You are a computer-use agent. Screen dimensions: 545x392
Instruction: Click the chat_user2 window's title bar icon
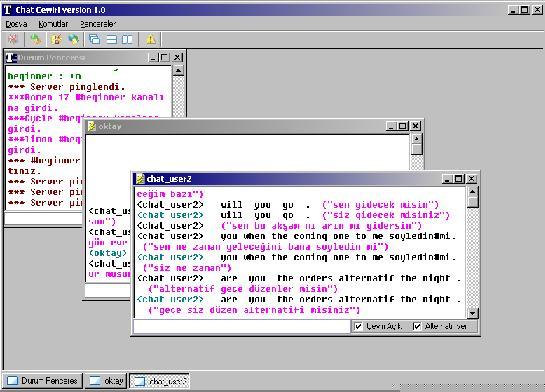pyautogui.click(x=140, y=179)
